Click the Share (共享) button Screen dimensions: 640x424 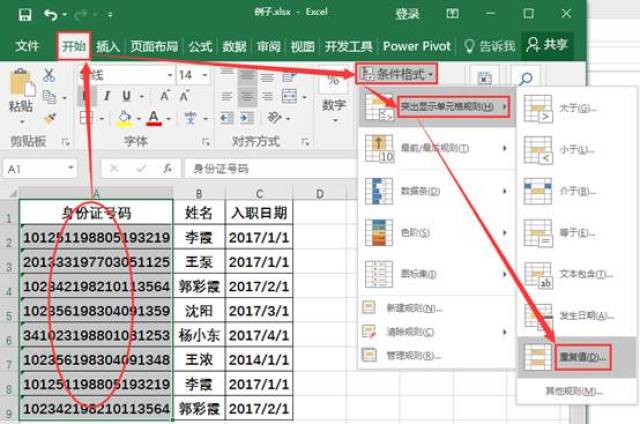(547, 45)
